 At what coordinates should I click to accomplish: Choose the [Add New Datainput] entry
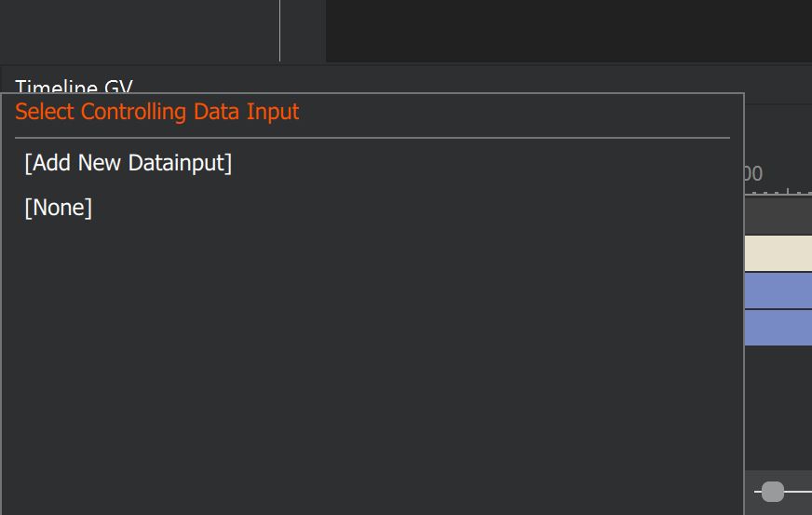pyautogui.click(x=128, y=163)
